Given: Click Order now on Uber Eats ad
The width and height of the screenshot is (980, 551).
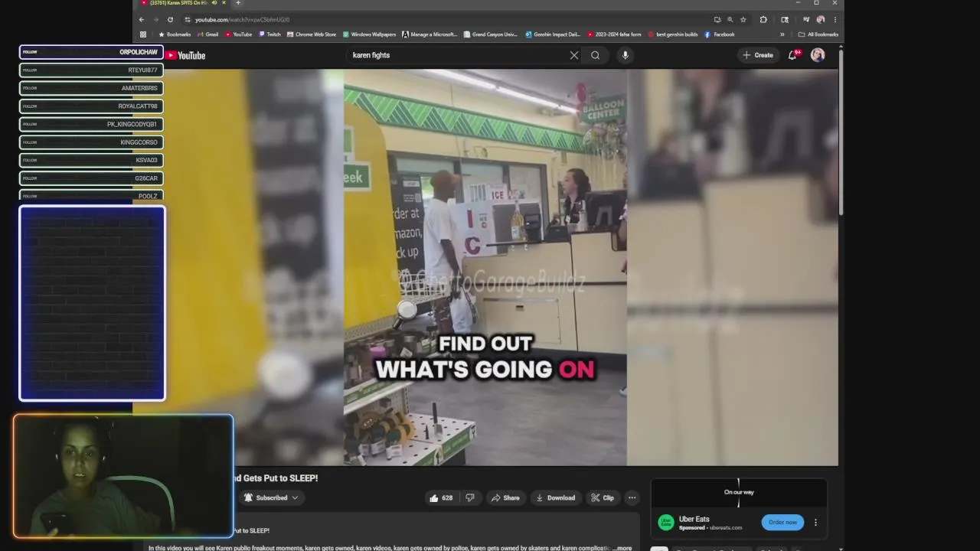Looking at the screenshot, I should click(782, 522).
